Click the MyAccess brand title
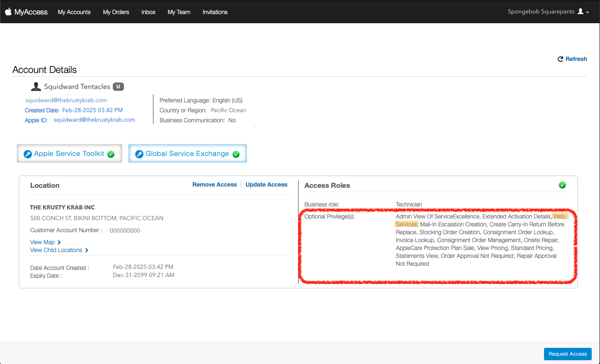This screenshot has height=364, width=600. [x=31, y=12]
